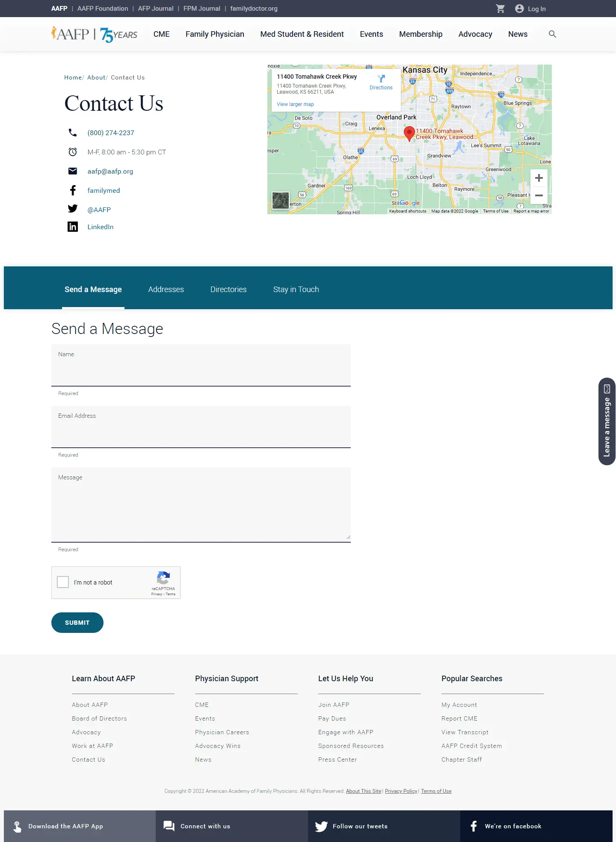The image size is (616, 842).
Task: Click the red location pin on the map
Action: pyautogui.click(x=409, y=134)
